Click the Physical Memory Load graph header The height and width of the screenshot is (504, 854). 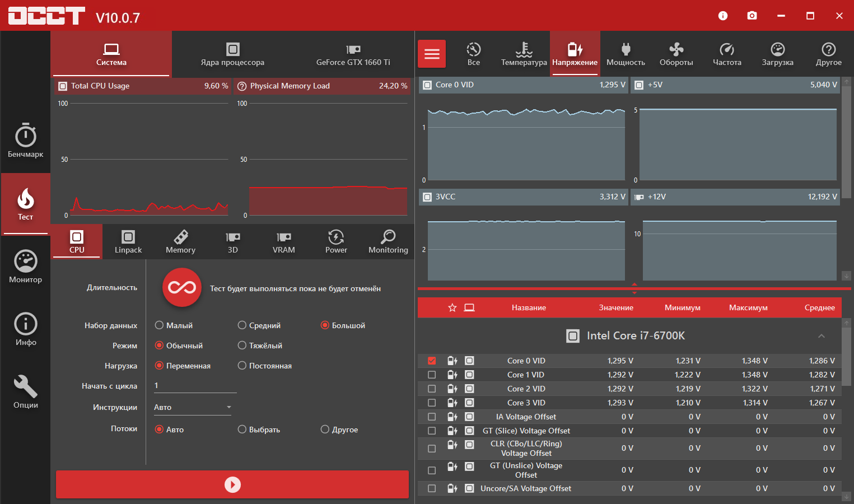click(x=322, y=86)
